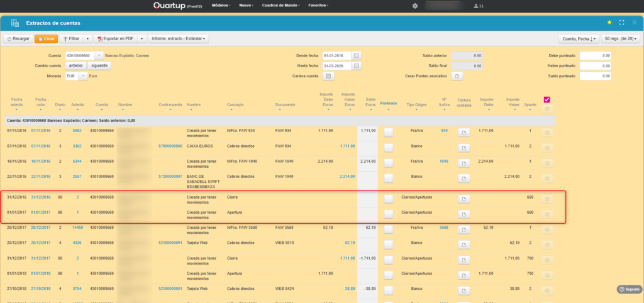
Task: Expand the Cuenta, Fecha sort dropdown
Action: click(x=578, y=39)
